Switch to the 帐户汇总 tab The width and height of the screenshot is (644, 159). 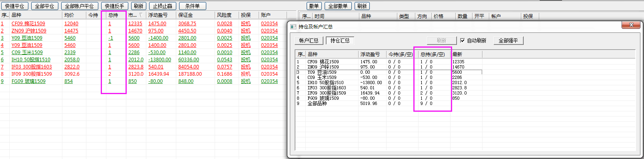[x=309, y=40]
